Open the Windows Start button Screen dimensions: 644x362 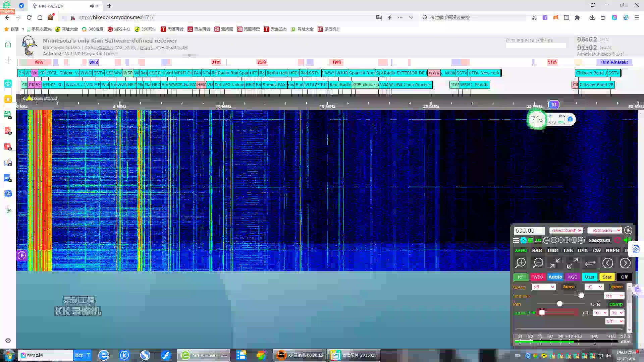click(8, 355)
